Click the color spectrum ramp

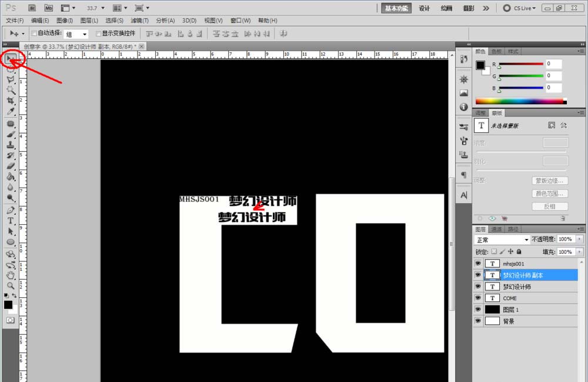click(x=521, y=101)
